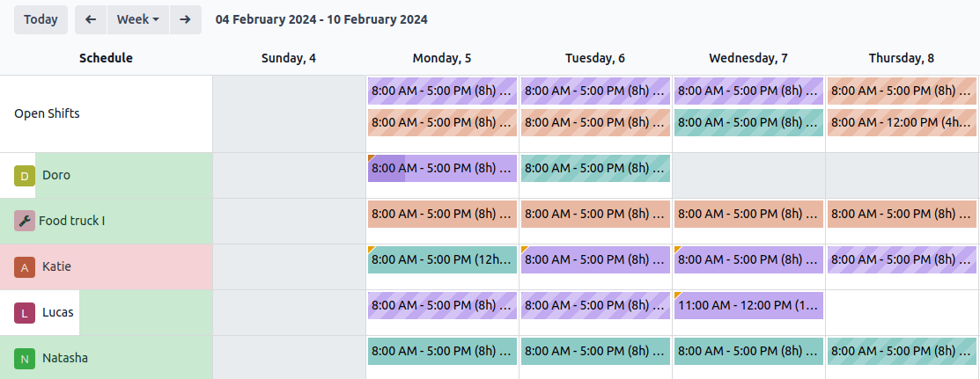Viewport: 980px width, 379px height.
Task: Click the previous week arrow button
Action: coord(91,19)
